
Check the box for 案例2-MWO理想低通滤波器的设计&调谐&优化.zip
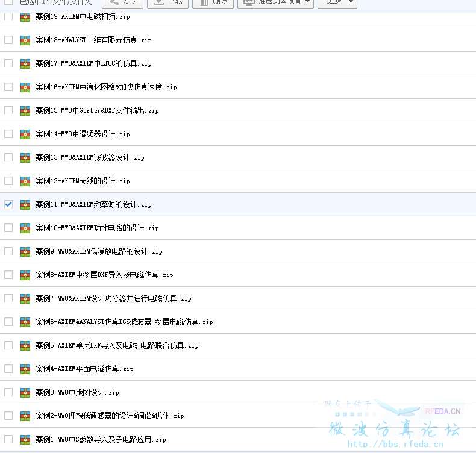click(x=8, y=416)
